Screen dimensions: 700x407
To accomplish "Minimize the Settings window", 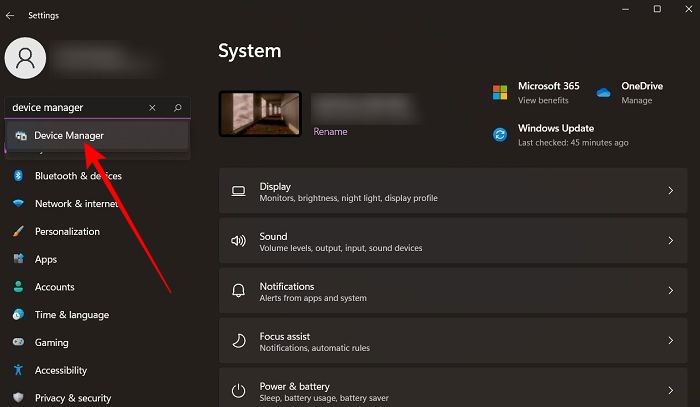I will pos(625,9).
